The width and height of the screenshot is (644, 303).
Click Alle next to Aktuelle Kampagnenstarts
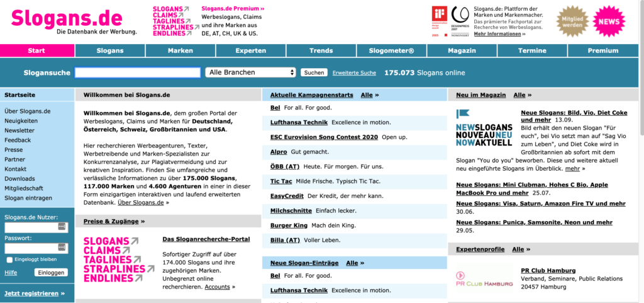[x=367, y=95]
